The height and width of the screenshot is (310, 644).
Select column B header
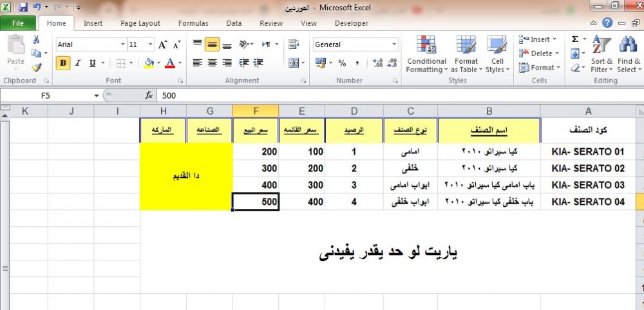tap(489, 111)
